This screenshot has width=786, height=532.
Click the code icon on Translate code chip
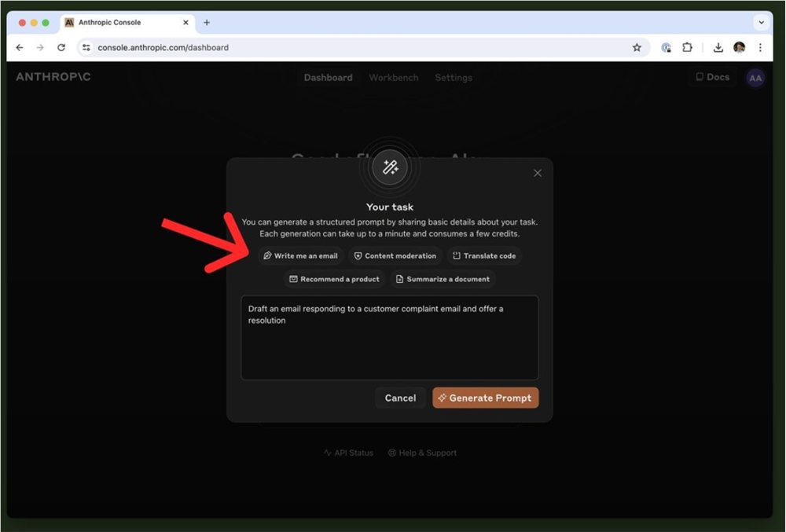pyautogui.click(x=457, y=255)
